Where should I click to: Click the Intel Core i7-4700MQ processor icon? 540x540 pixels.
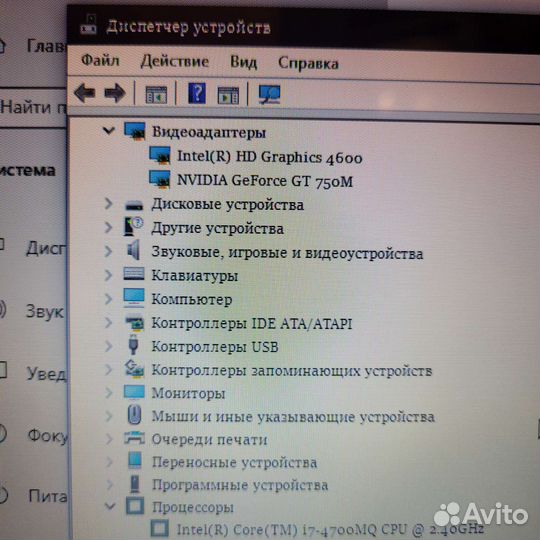pos(160,528)
